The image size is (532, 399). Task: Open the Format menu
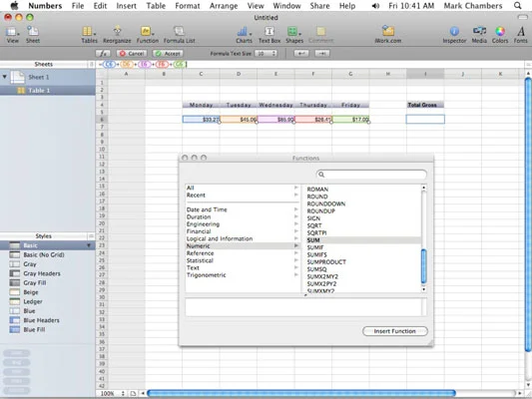[188, 6]
